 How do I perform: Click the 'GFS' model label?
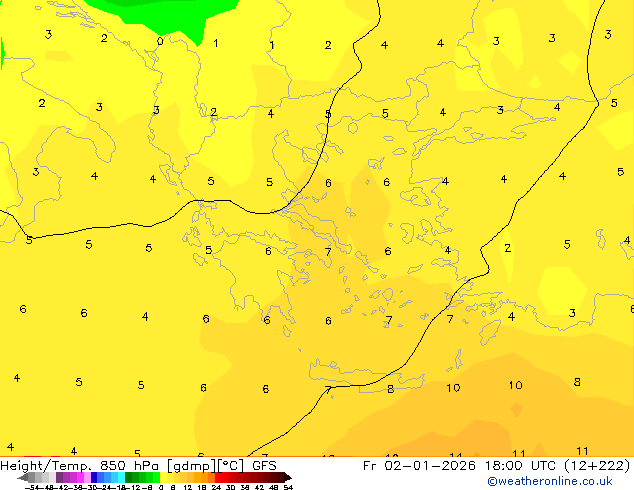click(x=264, y=465)
